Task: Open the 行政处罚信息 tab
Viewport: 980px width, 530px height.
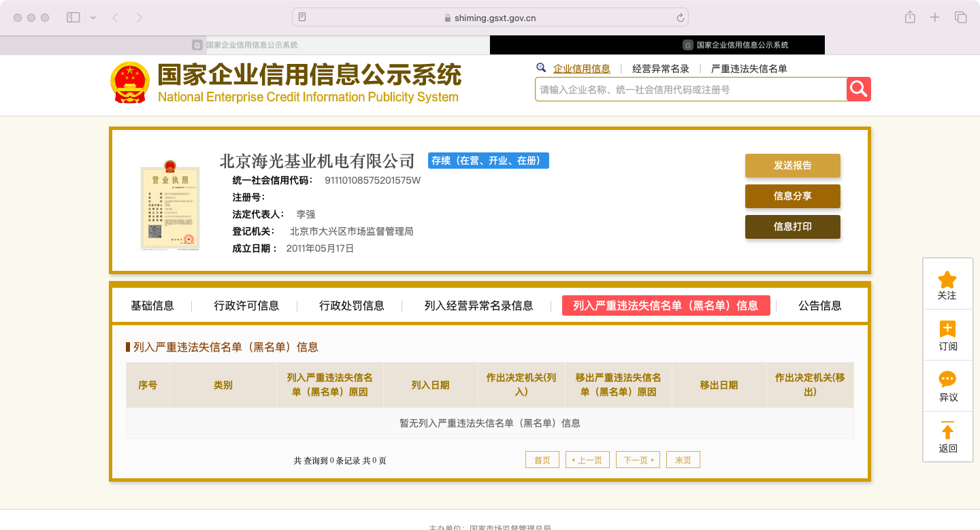Action: (352, 305)
